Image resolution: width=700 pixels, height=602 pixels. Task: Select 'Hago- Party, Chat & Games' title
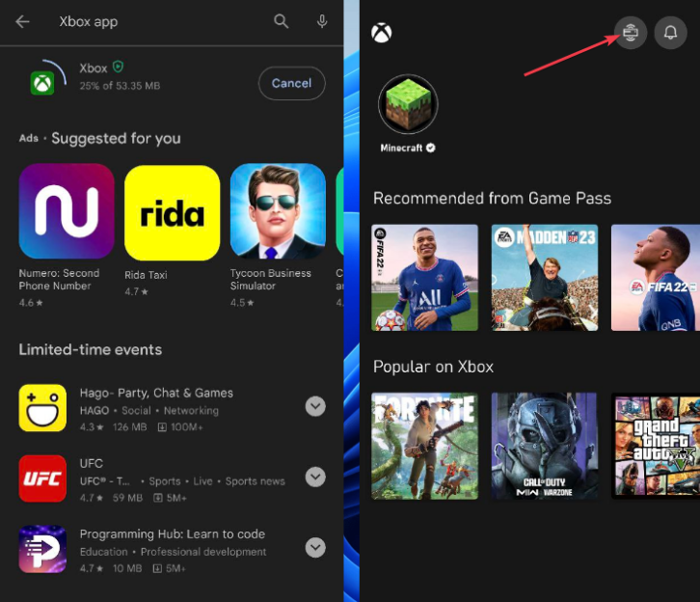coord(156,393)
